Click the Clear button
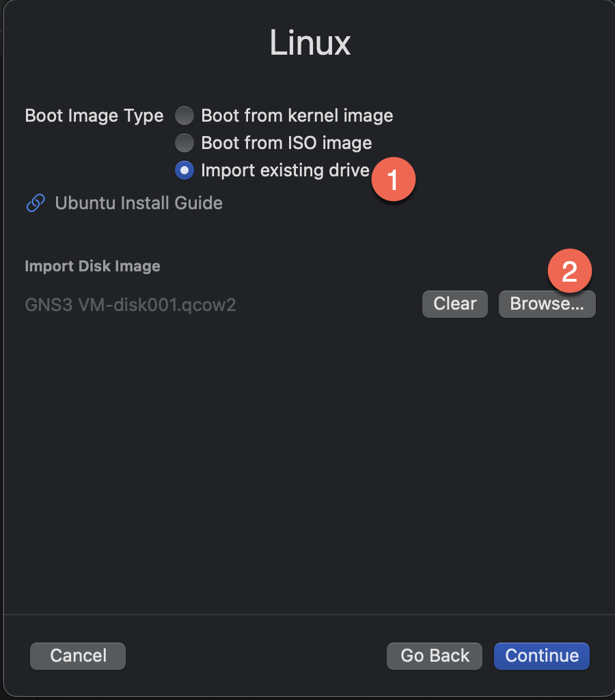This screenshot has width=615, height=700. click(x=454, y=304)
